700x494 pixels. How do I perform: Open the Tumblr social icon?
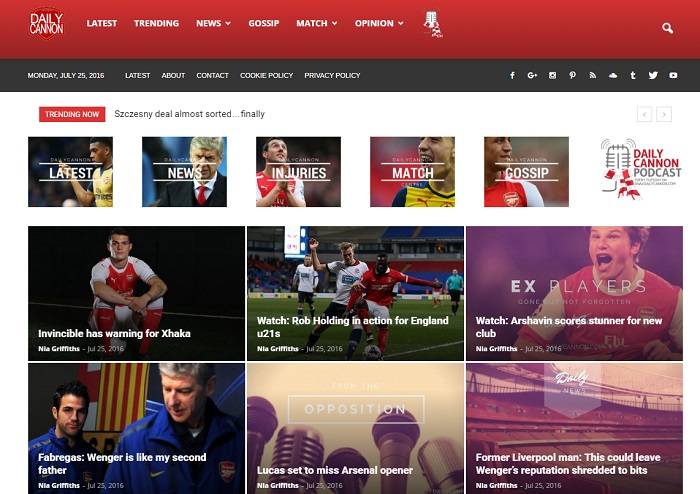[633, 75]
